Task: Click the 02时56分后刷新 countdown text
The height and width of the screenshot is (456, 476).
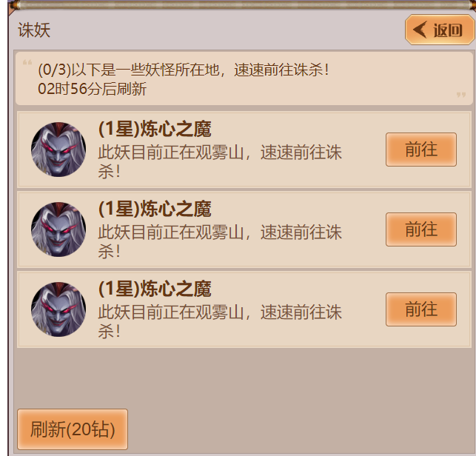Action: [x=92, y=89]
